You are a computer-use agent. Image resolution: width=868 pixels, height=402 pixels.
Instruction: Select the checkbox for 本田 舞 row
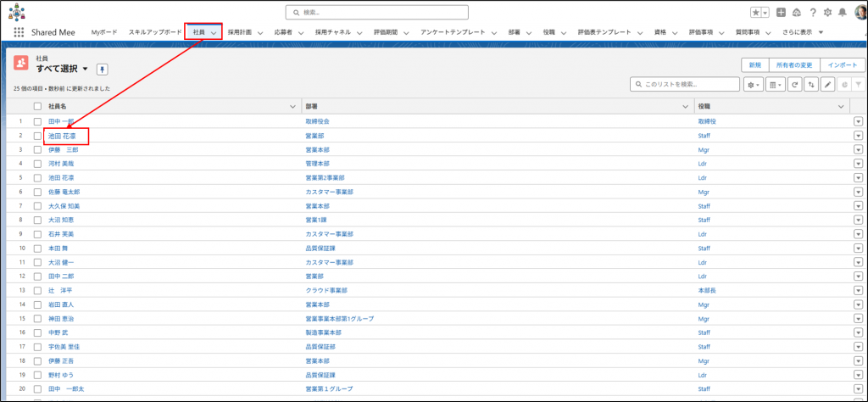[x=37, y=248]
